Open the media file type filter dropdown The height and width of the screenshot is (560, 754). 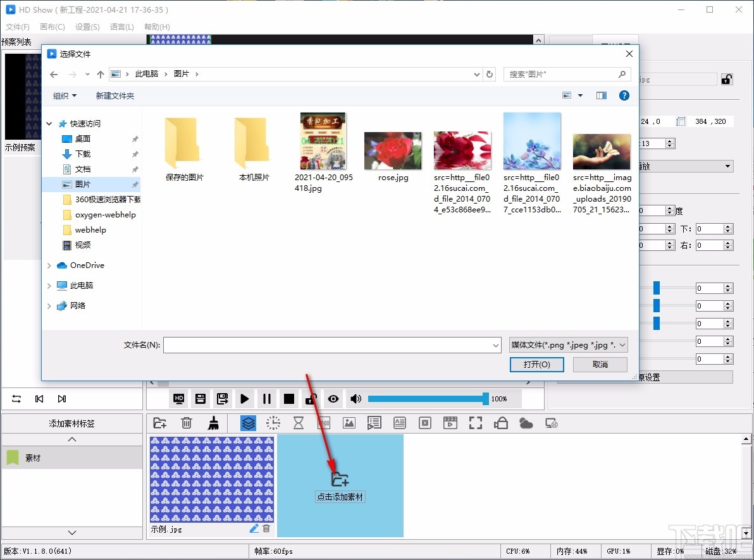point(569,344)
